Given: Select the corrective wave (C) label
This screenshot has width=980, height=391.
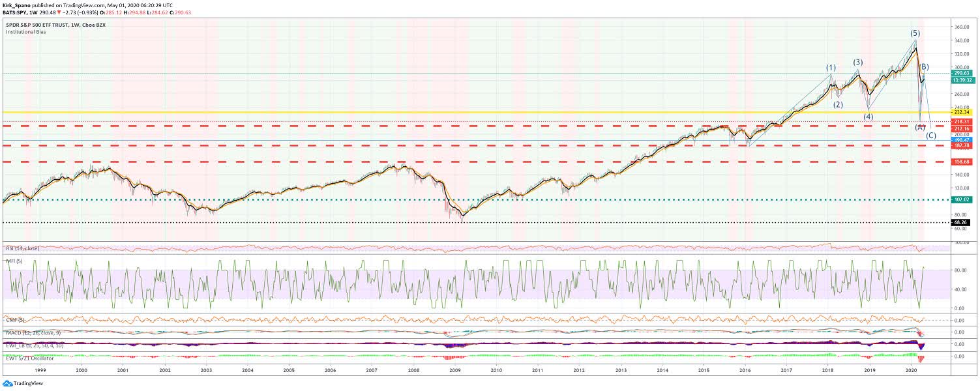Looking at the screenshot, I should click(931, 136).
